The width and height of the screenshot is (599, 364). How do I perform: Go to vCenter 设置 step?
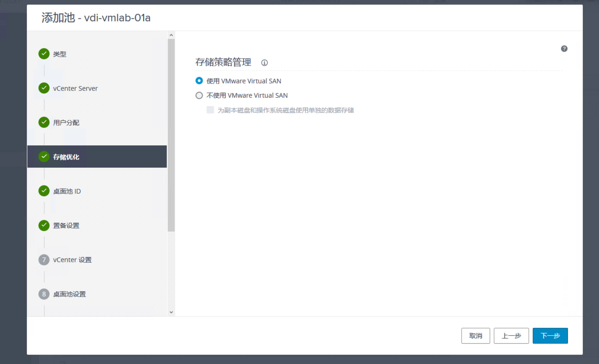pyautogui.click(x=72, y=260)
